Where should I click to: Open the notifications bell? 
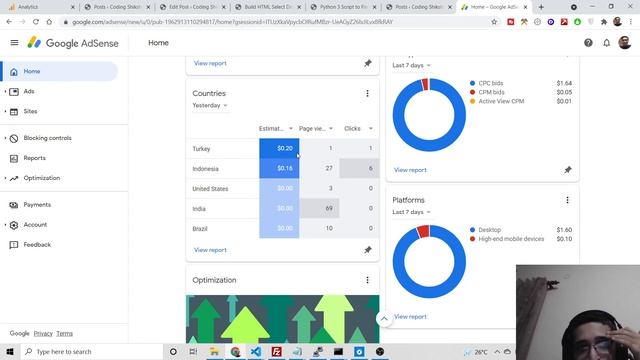pyautogui.click(x=607, y=42)
